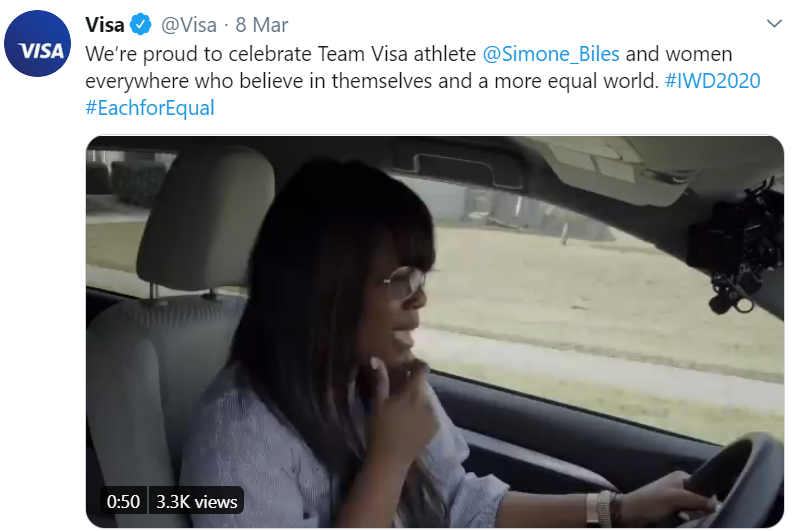The image size is (797, 531).
Task: Open the 8 Mar timestamp permalink
Action: coord(262,24)
